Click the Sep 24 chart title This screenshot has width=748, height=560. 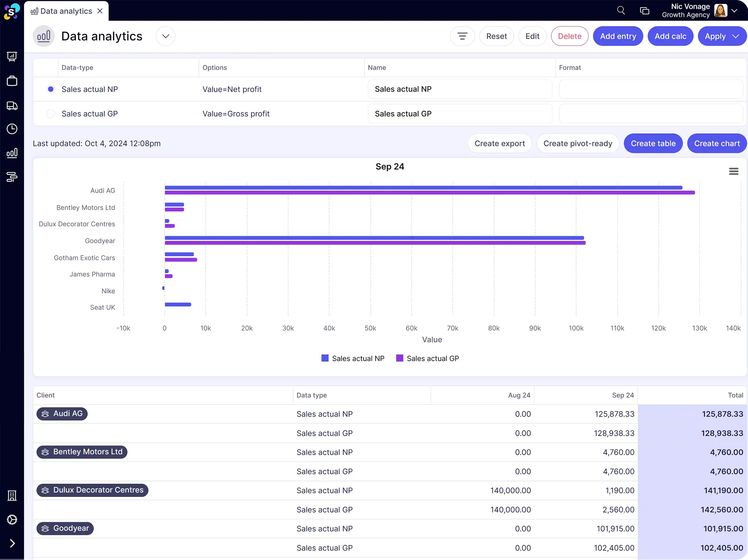point(390,167)
